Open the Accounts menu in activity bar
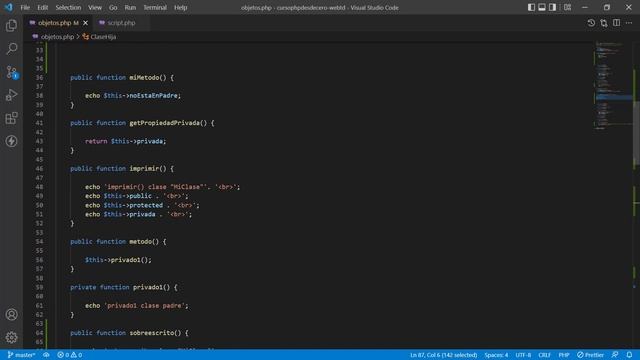640x360 pixels. tap(11, 314)
